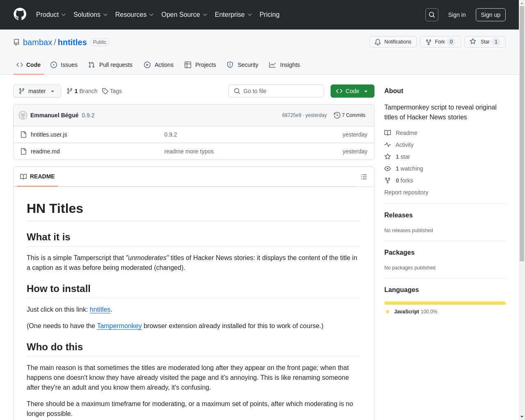
Task: Click the Sign up button
Action: (491, 15)
